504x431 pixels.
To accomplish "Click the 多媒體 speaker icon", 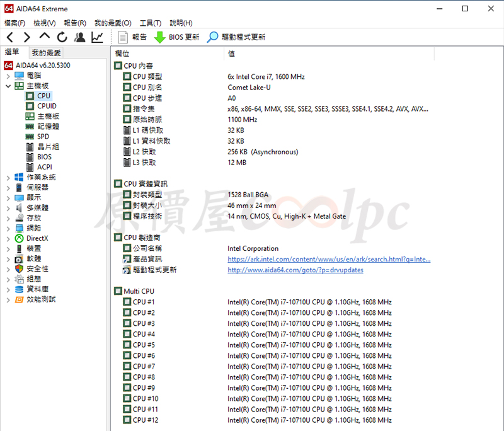I will tap(20, 208).
